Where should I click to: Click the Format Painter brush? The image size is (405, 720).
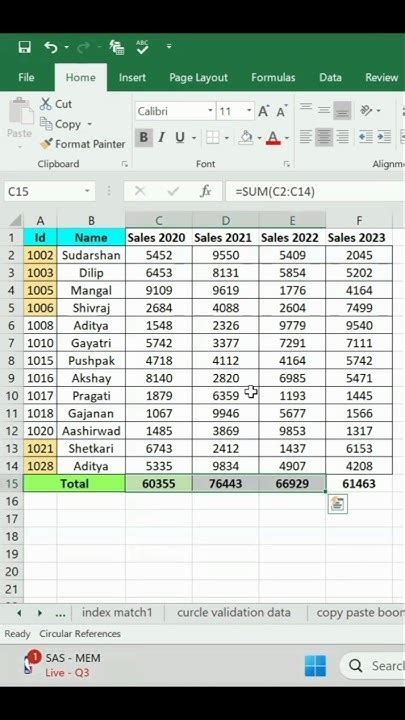pos(83,144)
